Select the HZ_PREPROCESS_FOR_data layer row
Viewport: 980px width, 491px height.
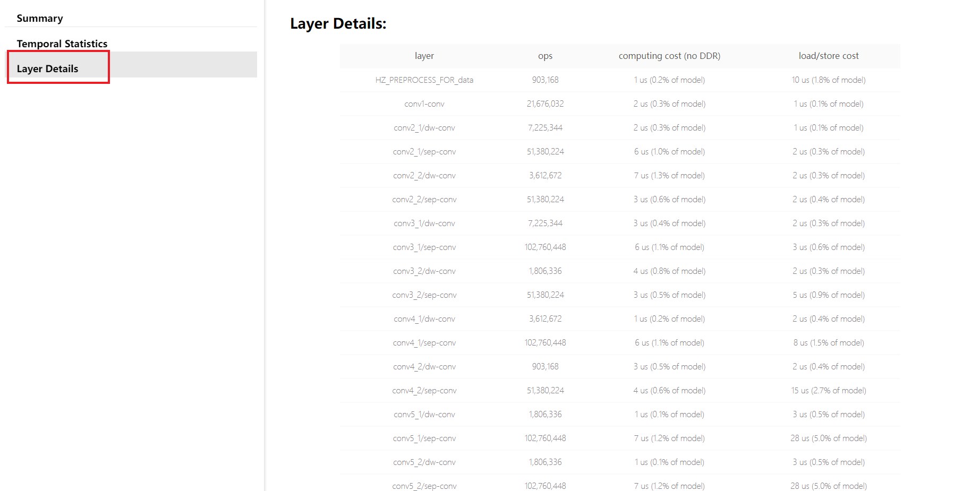424,80
